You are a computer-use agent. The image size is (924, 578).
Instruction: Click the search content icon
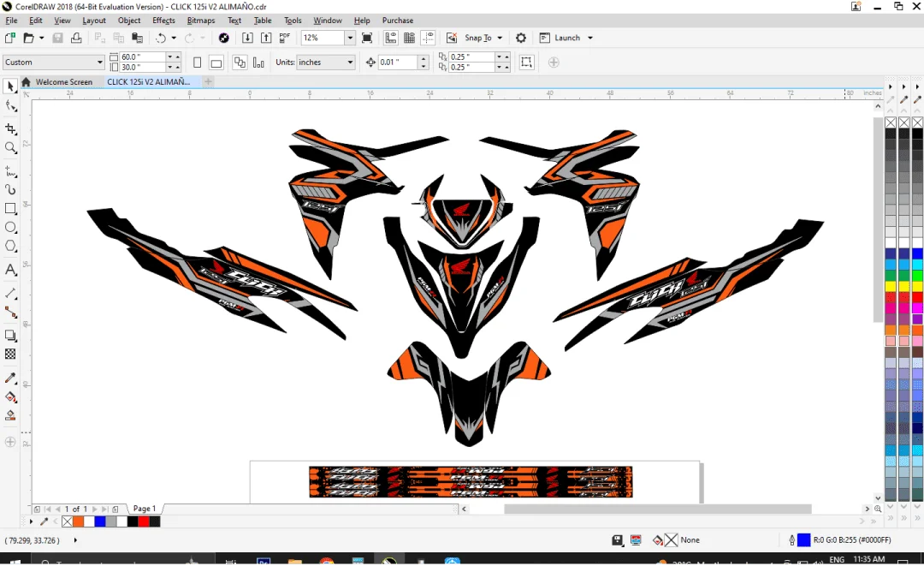(x=224, y=38)
